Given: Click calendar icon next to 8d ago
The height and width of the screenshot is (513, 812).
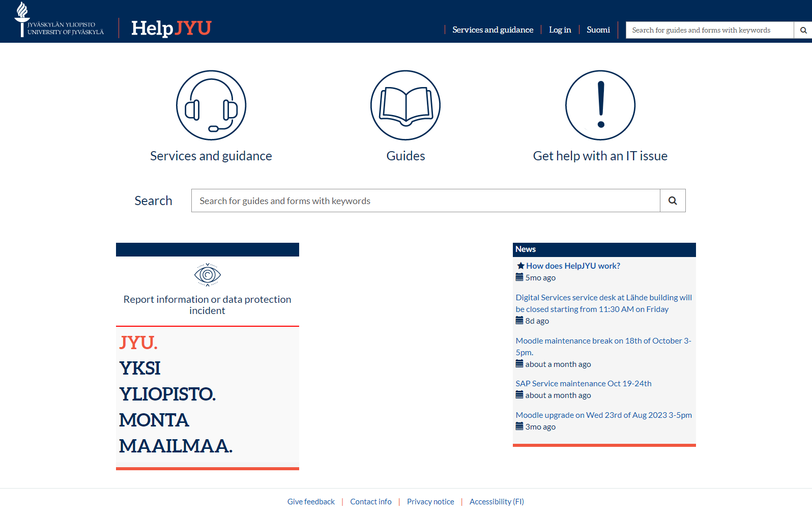Looking at the screenshot, I should 519,321.
